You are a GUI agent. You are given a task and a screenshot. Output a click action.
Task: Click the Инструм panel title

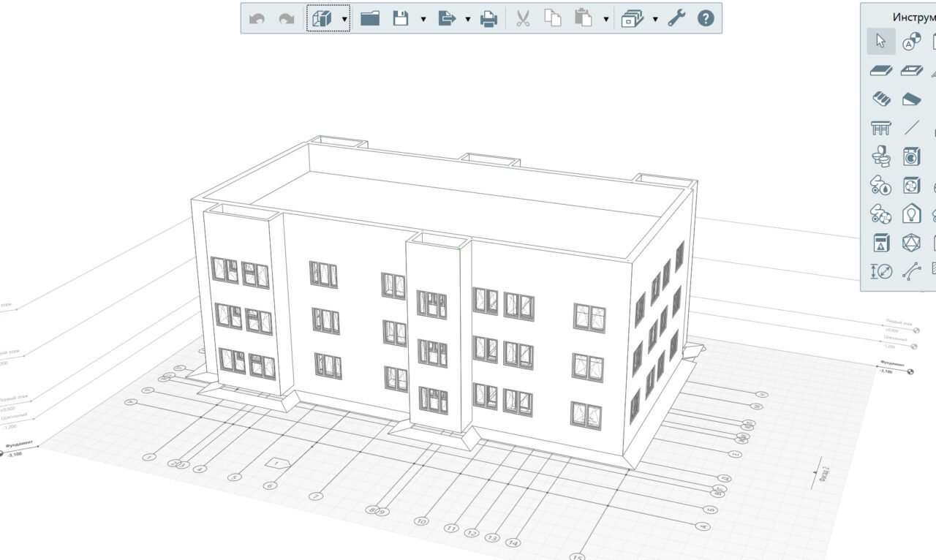point(914,16)
